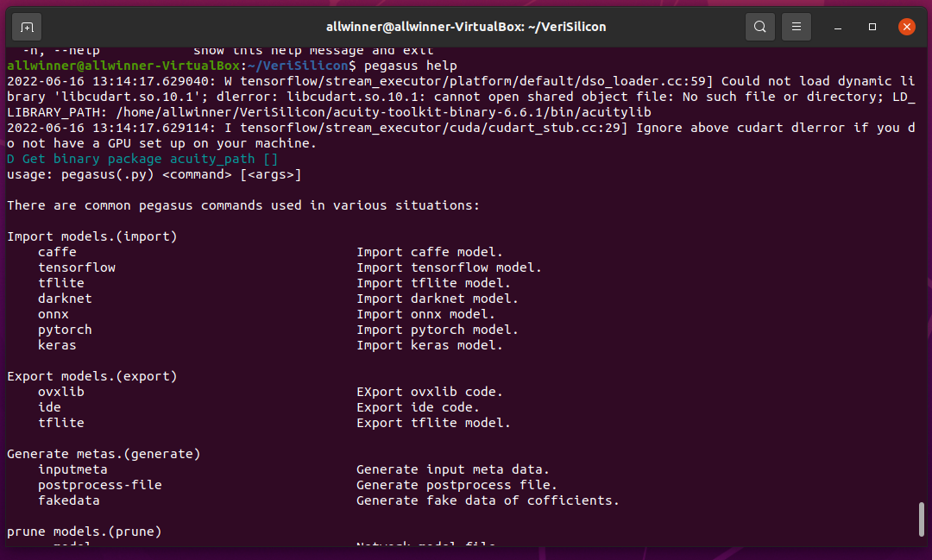
Task: Click 'There are common pegasus commands' line
Action: [243, 205]
